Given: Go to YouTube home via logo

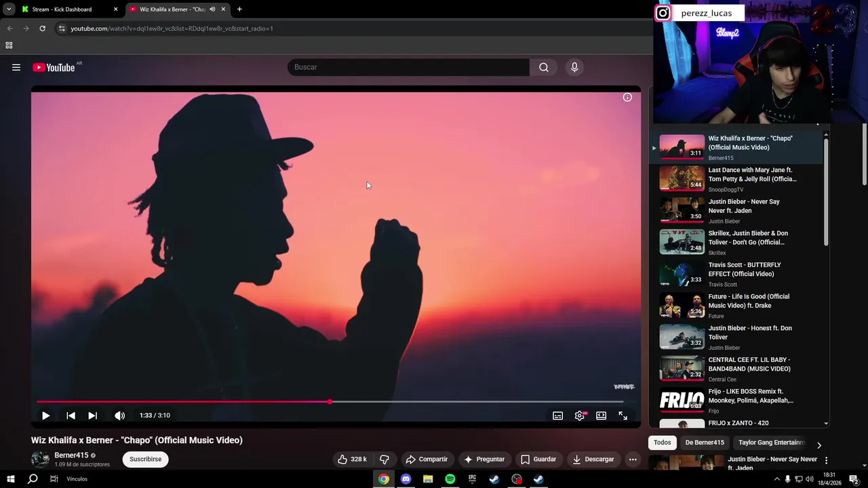Looking at the screenshot, I should click(54, 67).
